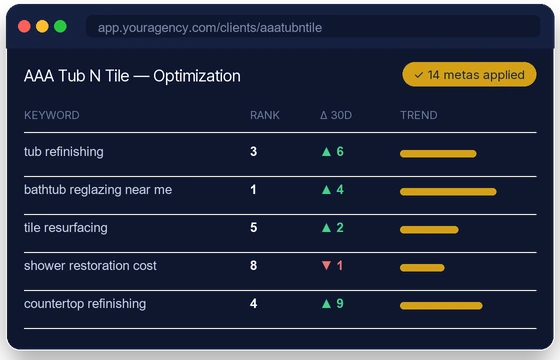Click the RANK column header

pyautogui.click(x=265, y=115)
